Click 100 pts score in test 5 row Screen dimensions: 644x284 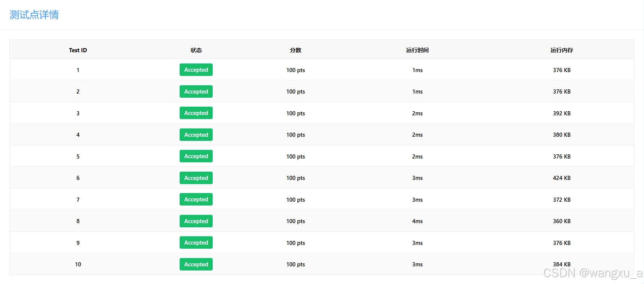pos(296,157)
